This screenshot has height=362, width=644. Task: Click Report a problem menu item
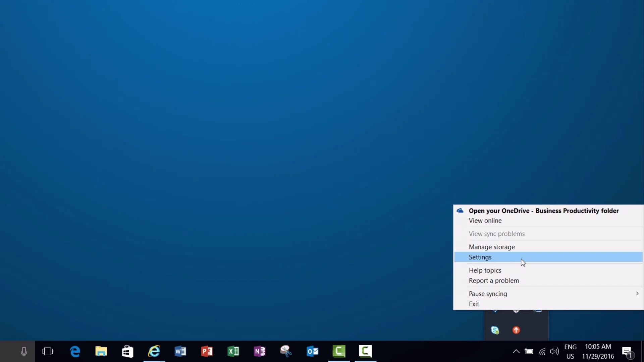(x=548, y=281)
